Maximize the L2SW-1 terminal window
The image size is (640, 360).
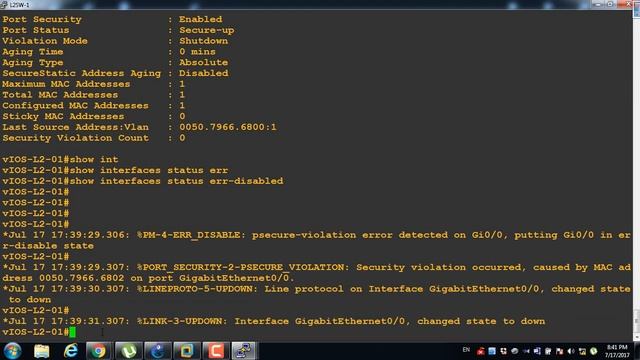tap(611, 4)
